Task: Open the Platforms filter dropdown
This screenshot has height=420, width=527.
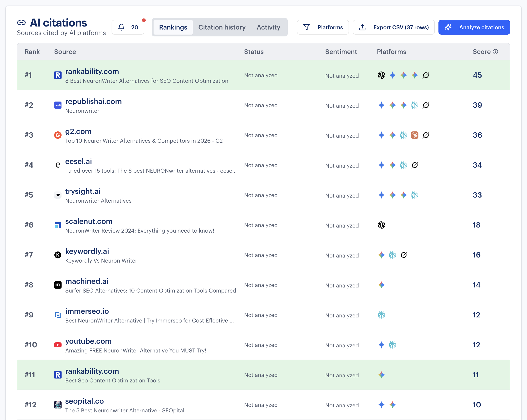Action: click(323, 27)
